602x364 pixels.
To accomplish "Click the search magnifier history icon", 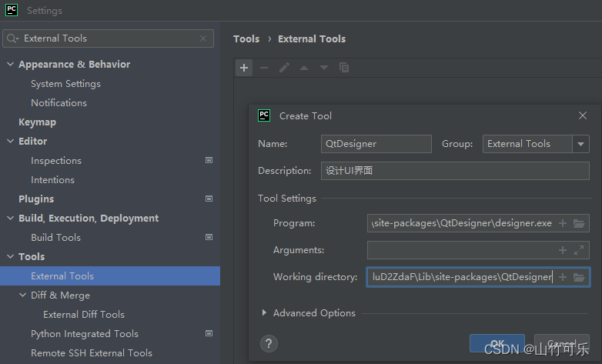I will pos(12,38).
